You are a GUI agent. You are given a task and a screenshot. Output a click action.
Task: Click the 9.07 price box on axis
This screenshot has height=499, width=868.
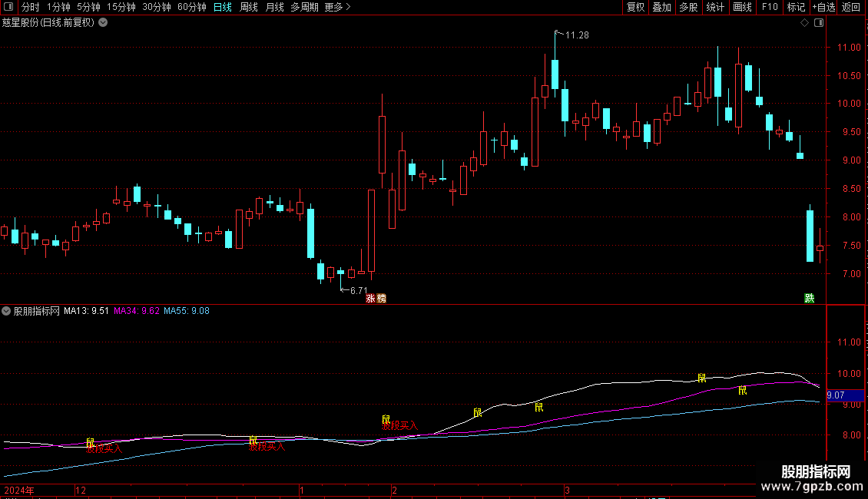(845, 395)
